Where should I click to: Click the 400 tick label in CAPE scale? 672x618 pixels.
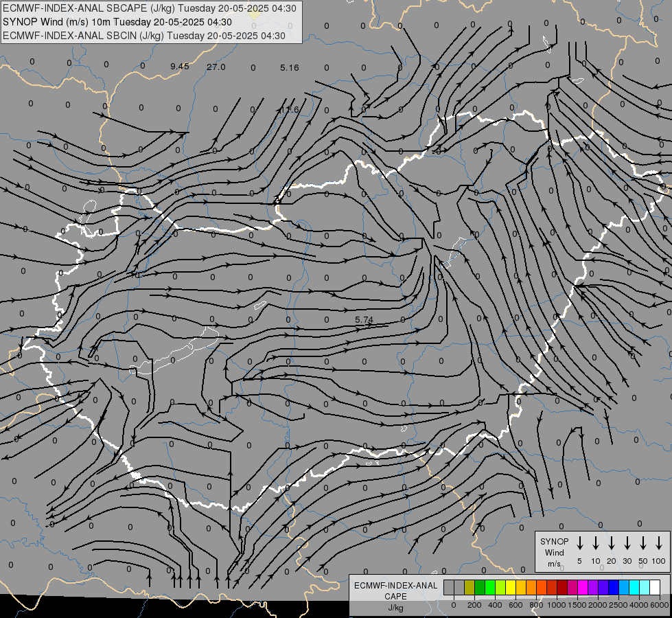(495, 605)
